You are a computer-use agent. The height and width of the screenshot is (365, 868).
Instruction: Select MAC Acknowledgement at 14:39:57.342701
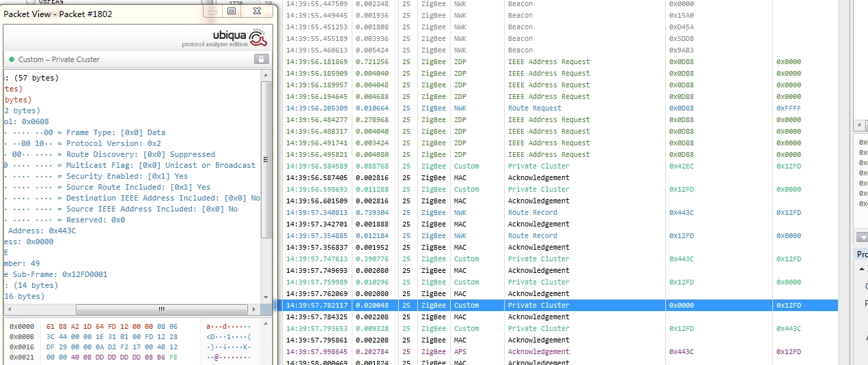pos(561,224)
